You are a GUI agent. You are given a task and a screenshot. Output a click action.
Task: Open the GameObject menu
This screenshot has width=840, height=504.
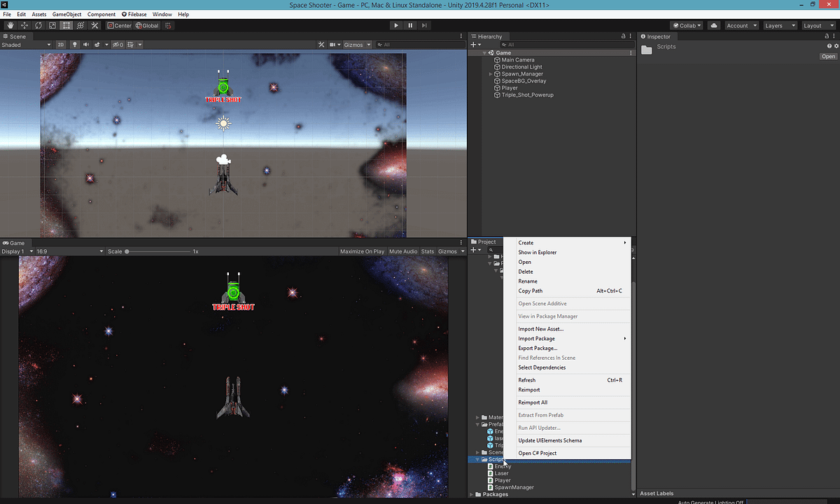[x=66, y=14]
